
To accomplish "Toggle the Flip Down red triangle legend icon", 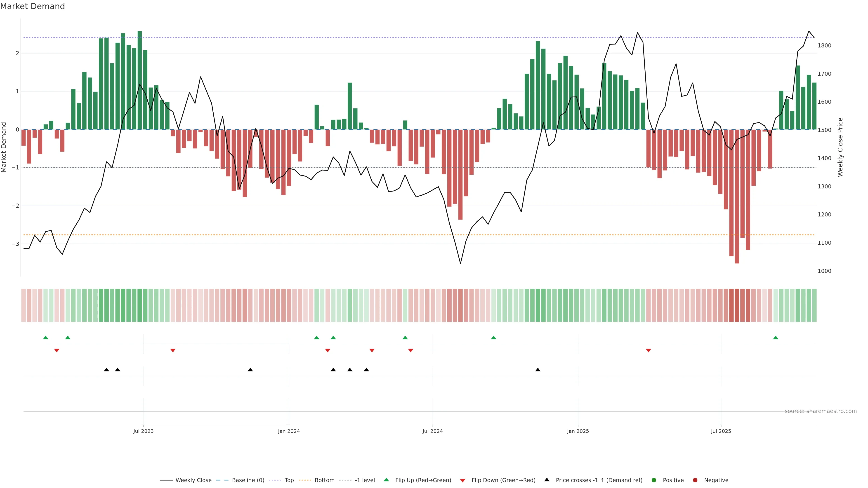I will 463,480.
